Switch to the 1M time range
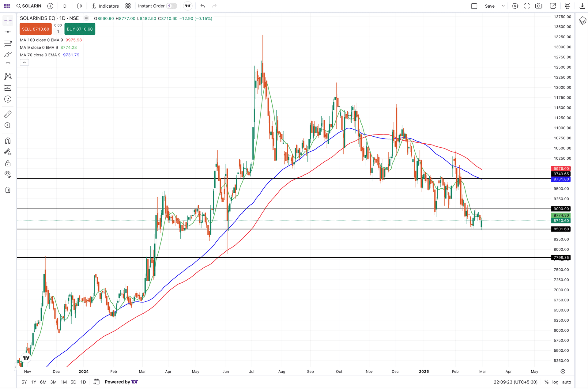Screen dimensions: 588x389 64,382
